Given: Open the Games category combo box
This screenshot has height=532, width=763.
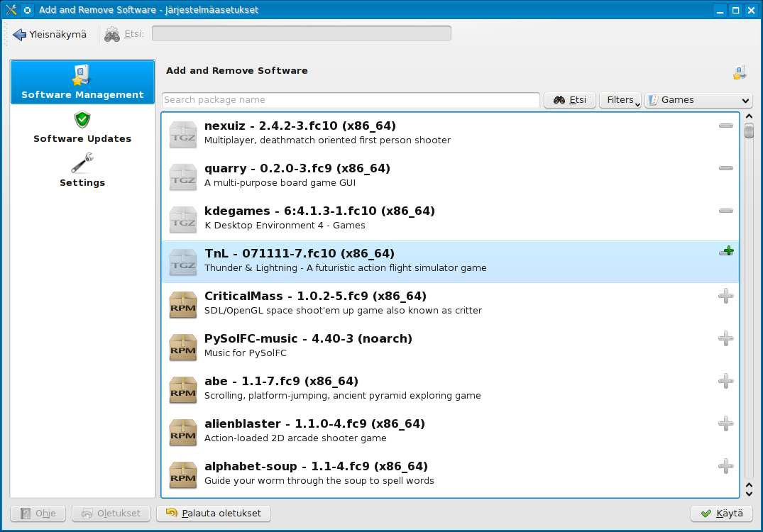Looking at the screenshot, I should click(x=698, y=100).
